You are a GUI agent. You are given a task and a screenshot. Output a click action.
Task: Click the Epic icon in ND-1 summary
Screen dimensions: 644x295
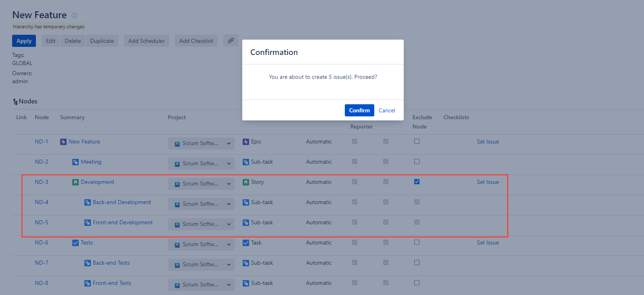[x=63, y=142]
